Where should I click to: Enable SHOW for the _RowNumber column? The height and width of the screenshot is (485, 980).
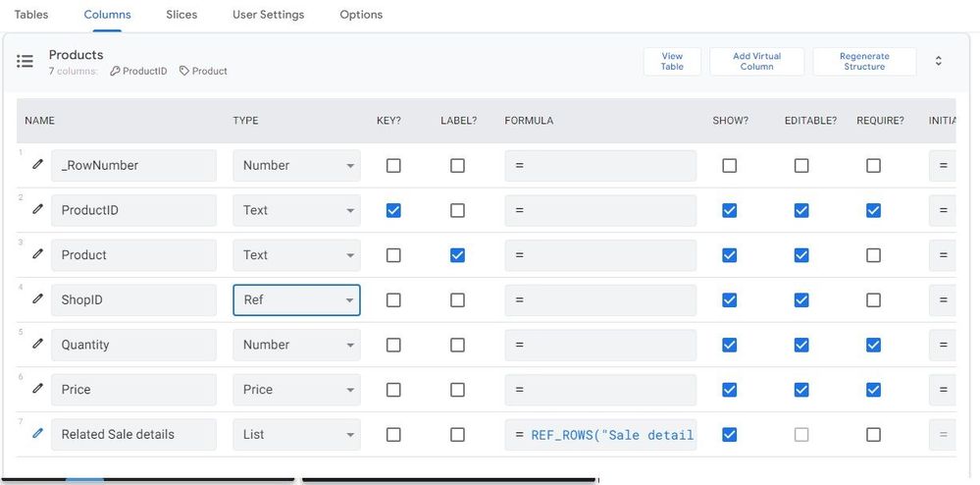(730, 165)
